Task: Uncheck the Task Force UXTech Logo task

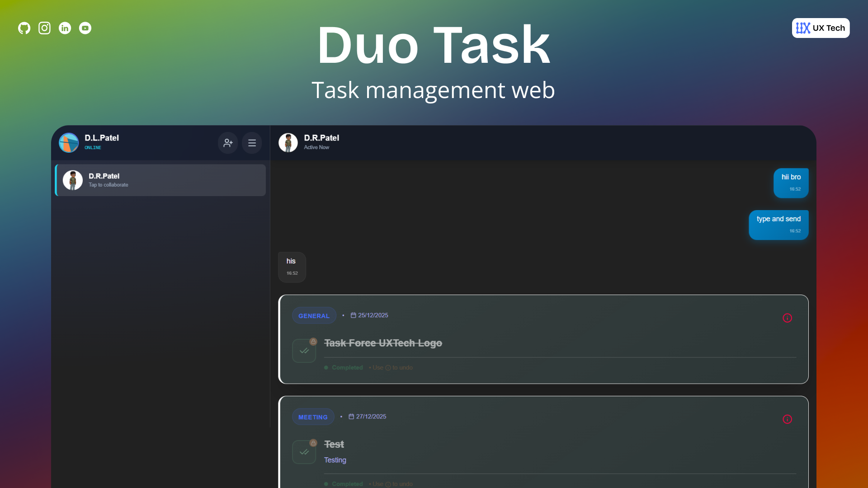Action: point(304,351)
